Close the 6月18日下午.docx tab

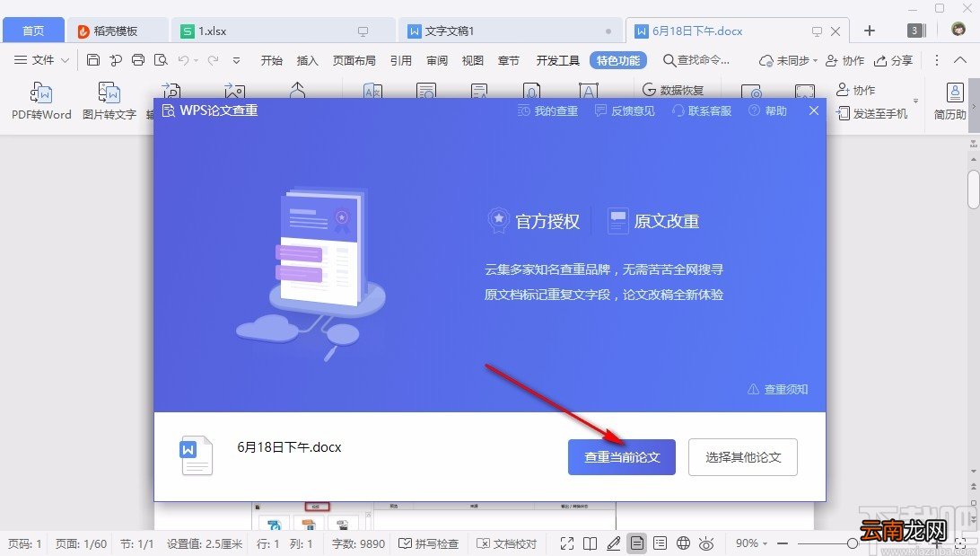[835, 31]
